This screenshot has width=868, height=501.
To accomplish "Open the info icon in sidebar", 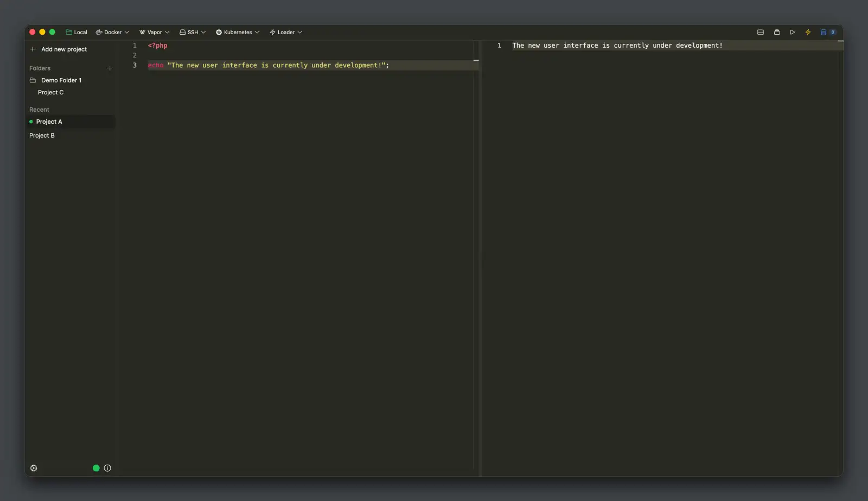I will (107, 468).
